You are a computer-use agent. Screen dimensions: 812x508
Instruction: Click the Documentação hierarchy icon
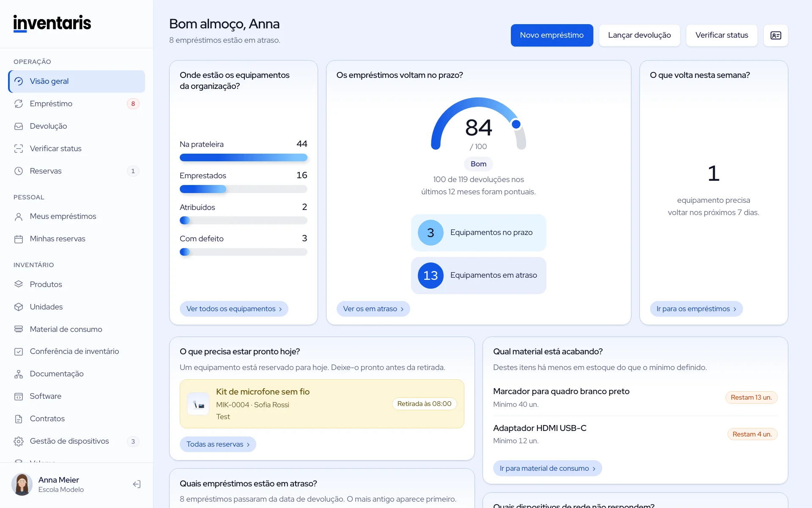point(19,374)
